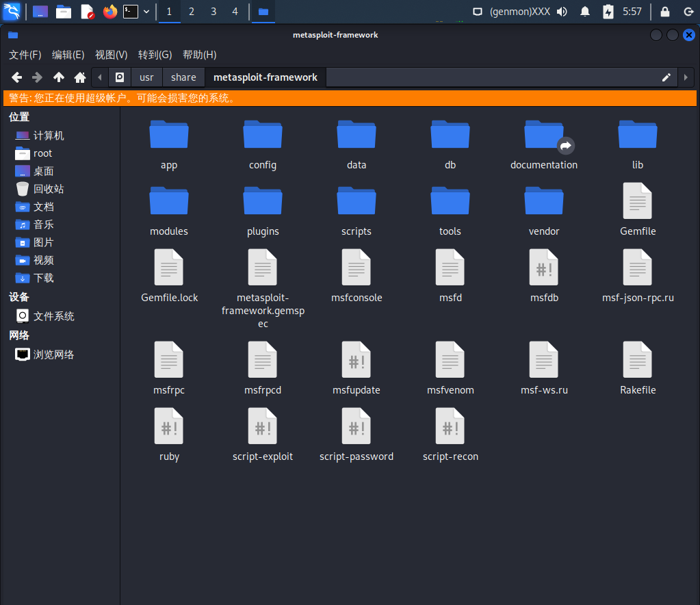Toggle path edit mode with pencil icon
This screenshot has height=605, width=700.
click(666, 77)
